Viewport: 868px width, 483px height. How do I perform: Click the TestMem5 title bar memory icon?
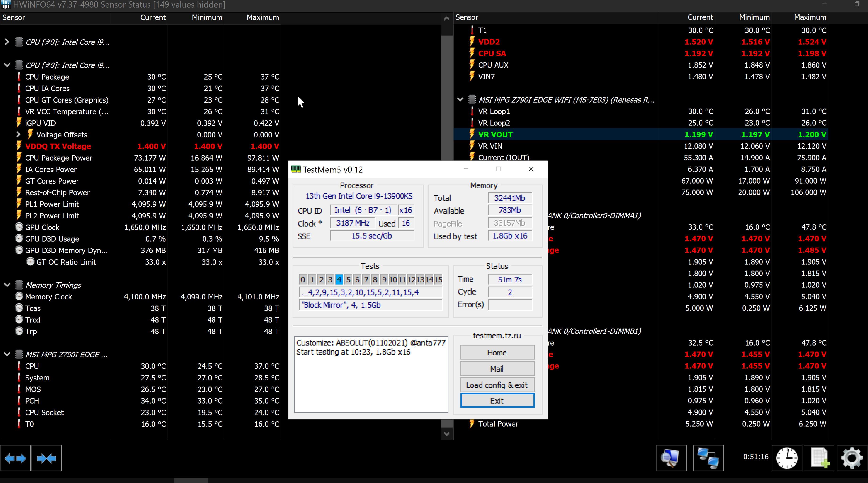coord(295,169)
